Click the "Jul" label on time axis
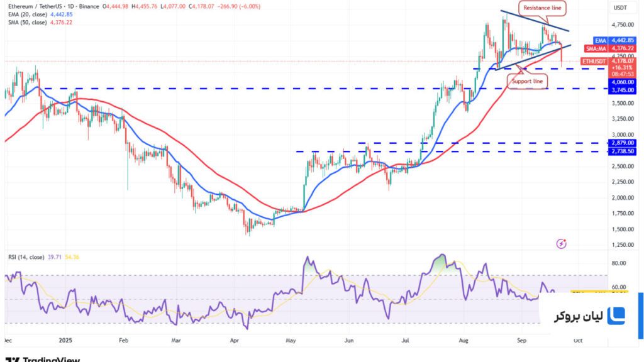 pos(406,341)
